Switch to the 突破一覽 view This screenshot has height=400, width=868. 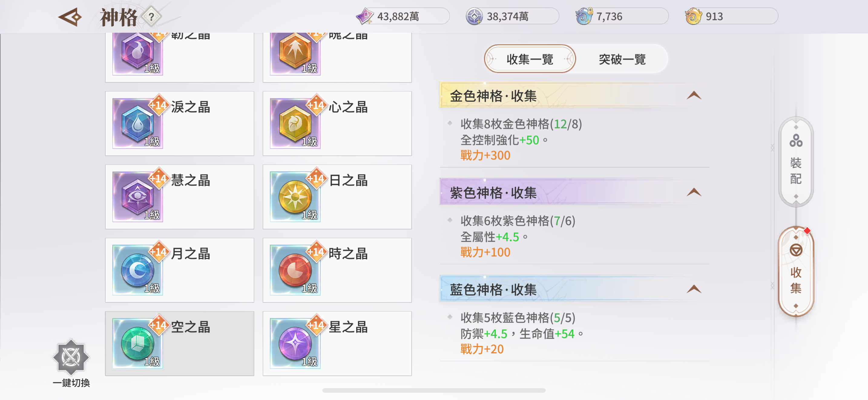tap(622, 59)
